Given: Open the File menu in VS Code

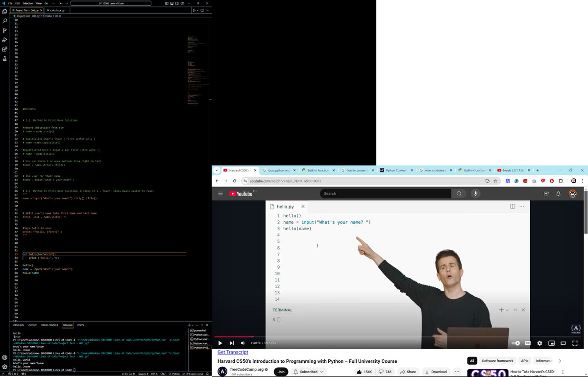Looking at the screenshot, I should tap(10, 3).
